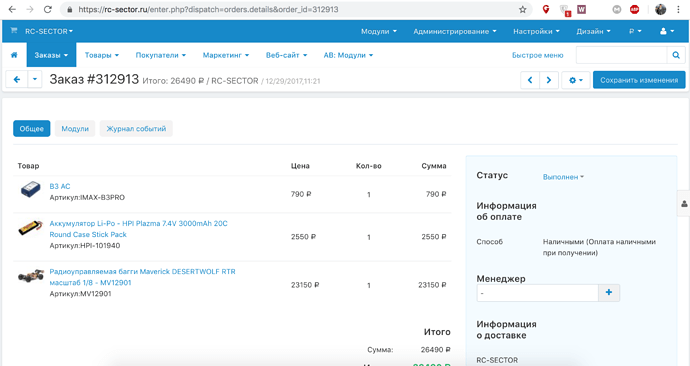Click the AdBlock extension icon
The width and height of the screenshot is (690, 366).
pos(634,9)
